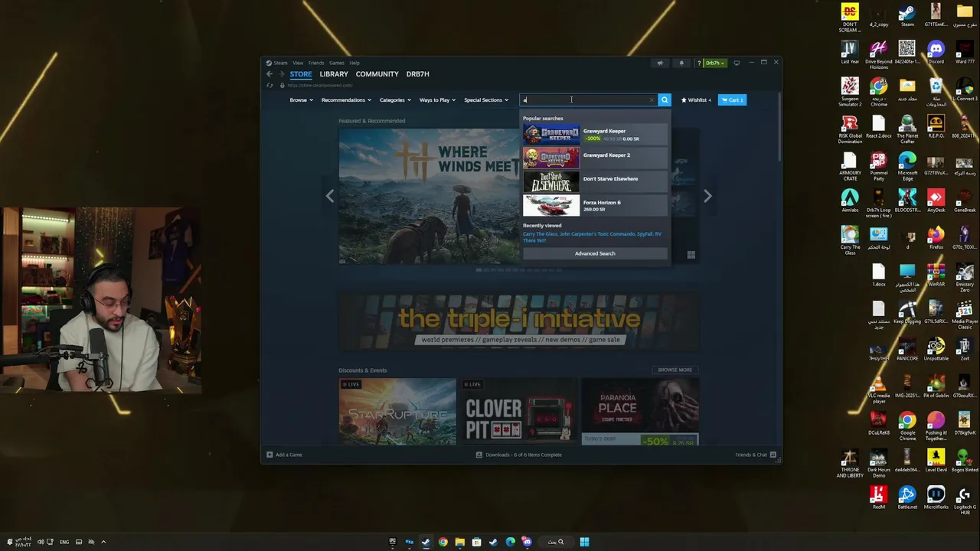
Task: Advance the featured carousel with the right arrow
Action: [707, 196]
